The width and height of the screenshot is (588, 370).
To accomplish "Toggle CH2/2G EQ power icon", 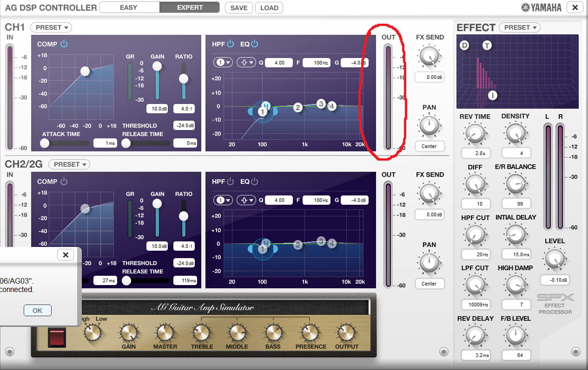I will [254, 182].
